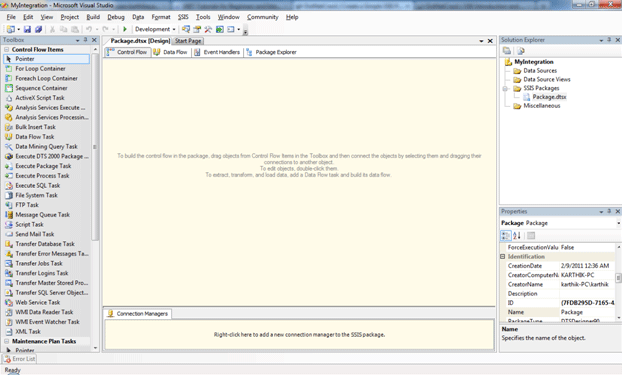
Task: Pin the Toolbox panel with auto-hide
Action: point(85,40)
